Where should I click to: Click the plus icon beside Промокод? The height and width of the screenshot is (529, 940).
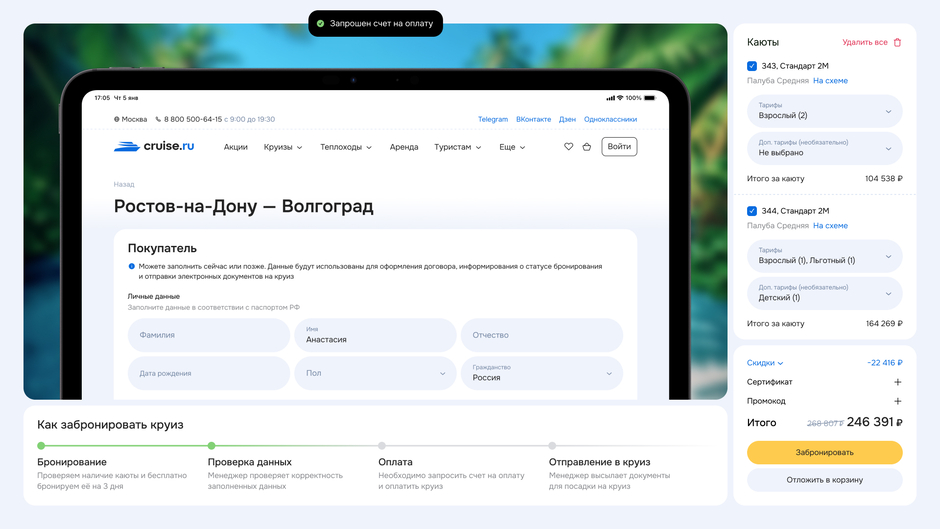point(897,401)
